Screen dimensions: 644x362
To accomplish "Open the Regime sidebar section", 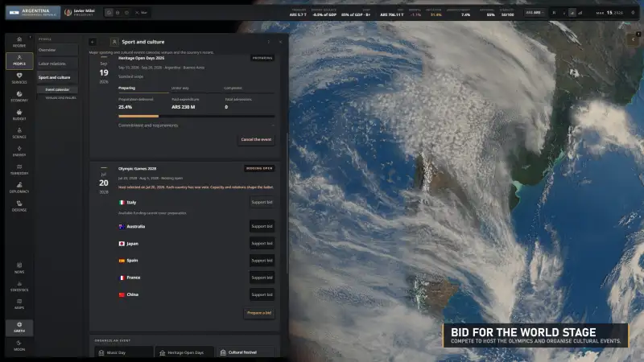I will pos(19,42).
